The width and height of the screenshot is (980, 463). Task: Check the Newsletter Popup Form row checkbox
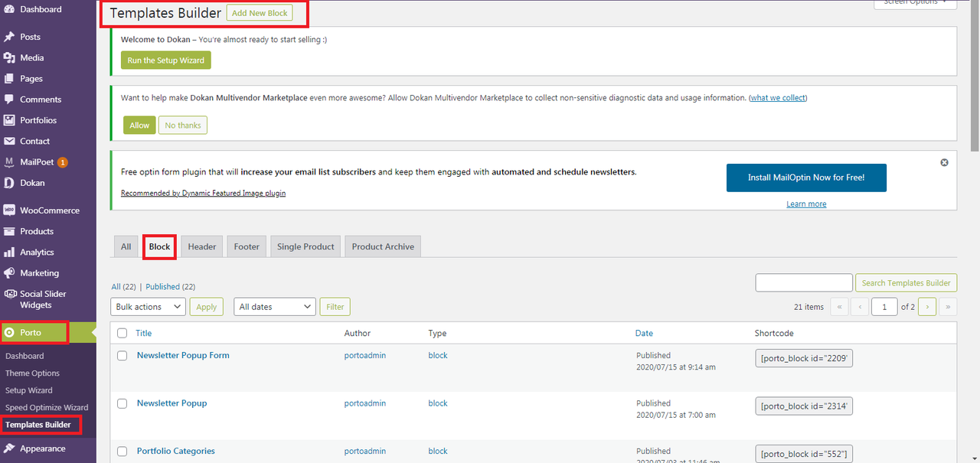pos(122,356)
